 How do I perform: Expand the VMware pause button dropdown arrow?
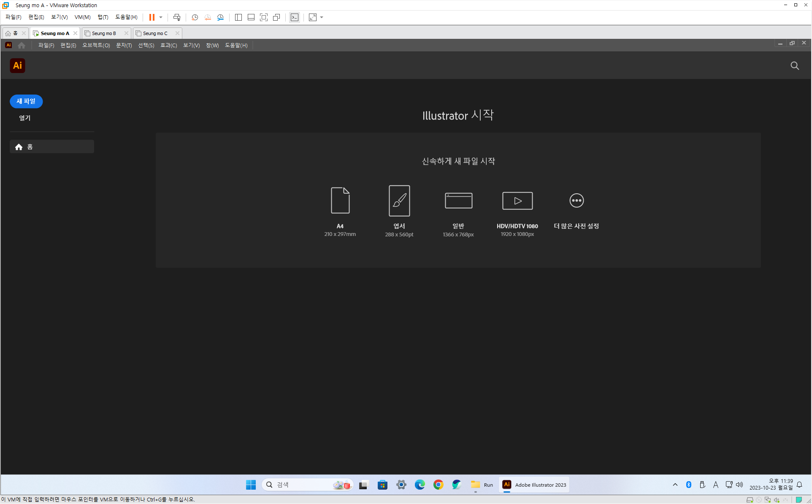[x=161, y=17]
